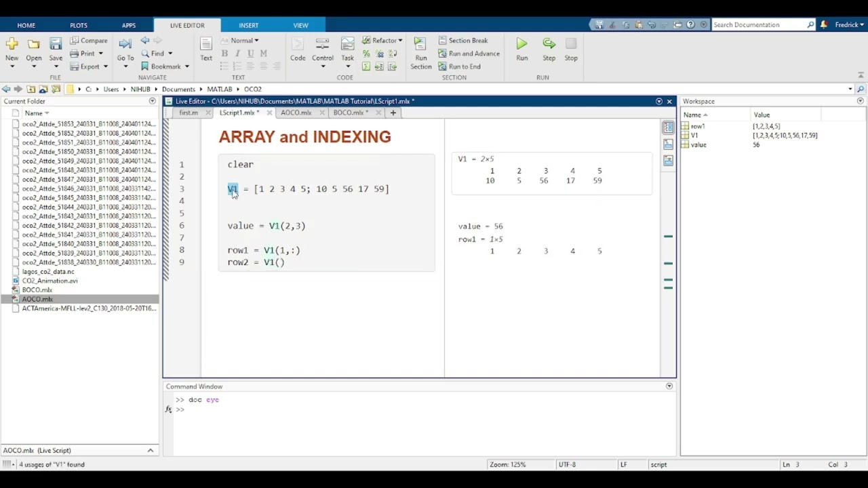Switch to the APPS ribbon tab
868x488 pixels.
(129, 25)
